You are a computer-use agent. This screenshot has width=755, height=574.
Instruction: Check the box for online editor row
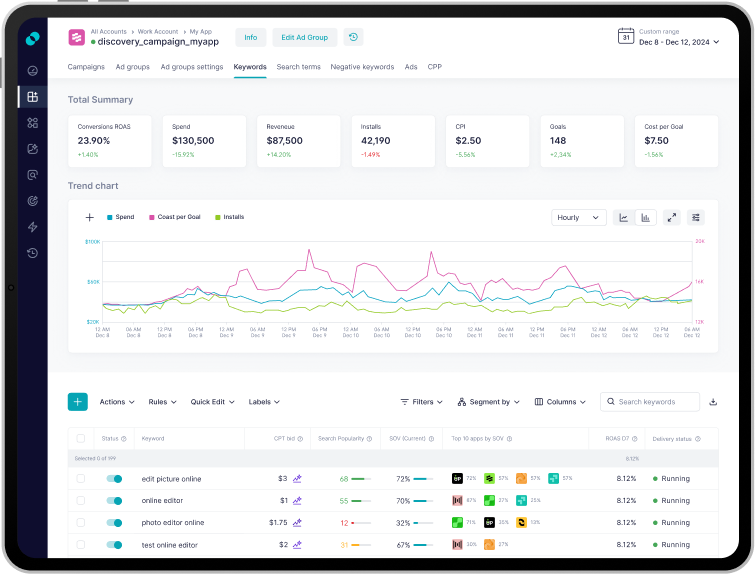[81, 501]
